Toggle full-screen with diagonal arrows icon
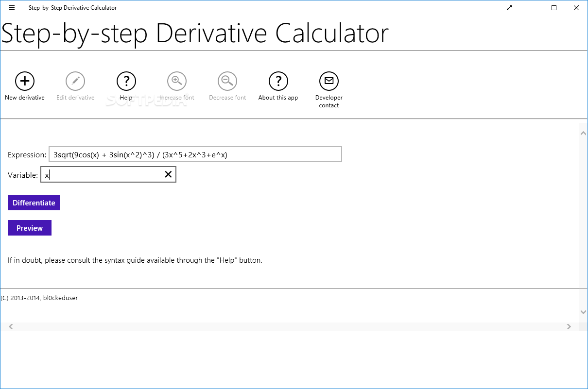588x389 pixels. click(x=509, y=8)
